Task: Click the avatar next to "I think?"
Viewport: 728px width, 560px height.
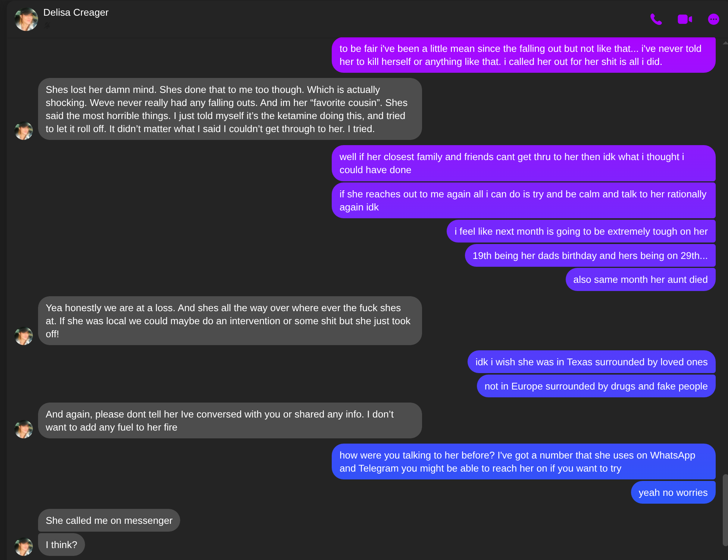Action: (24, 547)
